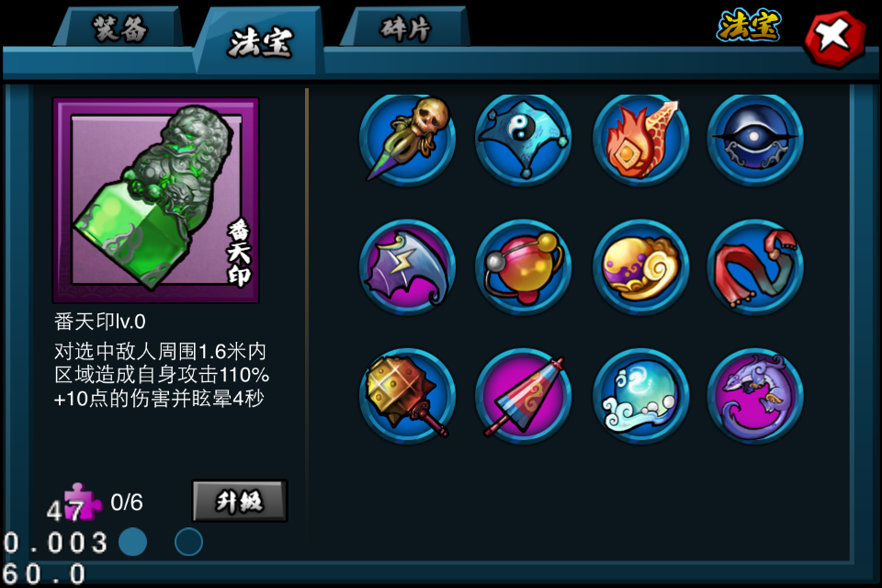Pick the purple dragon treasure icon

(x=755, y=396)
